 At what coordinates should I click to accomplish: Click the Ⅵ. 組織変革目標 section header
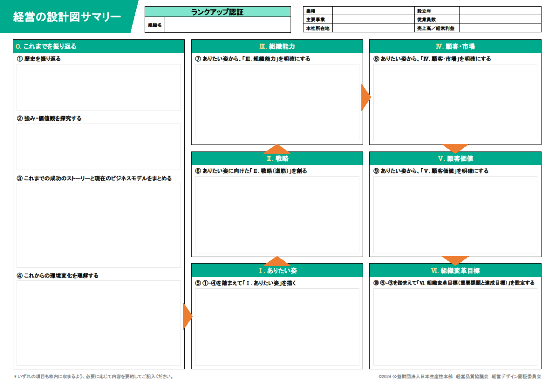pos(455,271)
